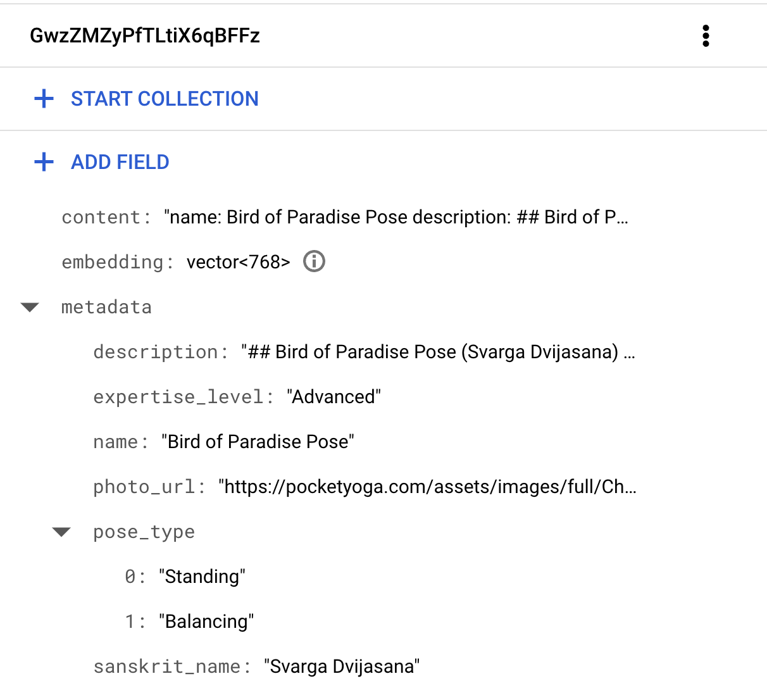This screenshot has width=767, height=700.
Task: Click the plus icon beside START COLLECTION
Action: point(44,99)
